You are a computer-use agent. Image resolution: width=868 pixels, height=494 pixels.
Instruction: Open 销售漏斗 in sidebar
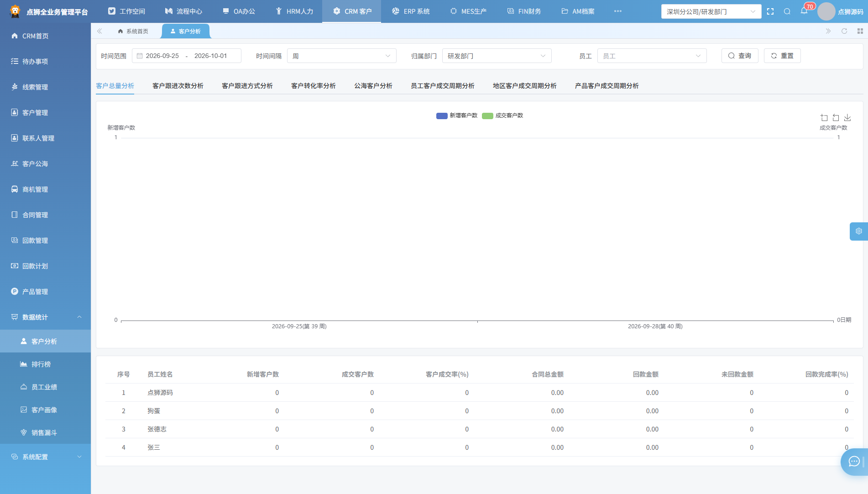point(46,432)
